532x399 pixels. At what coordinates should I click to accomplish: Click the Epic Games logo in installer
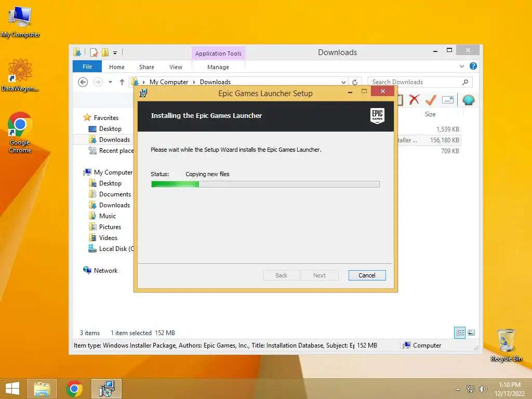377,116
